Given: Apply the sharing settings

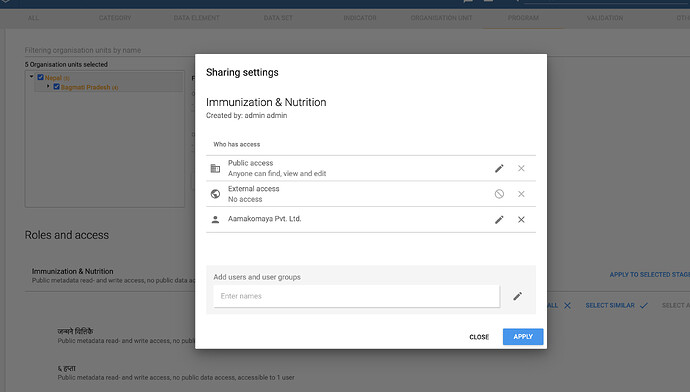Looking at the screenshot, I should click(x=523, y=337).
